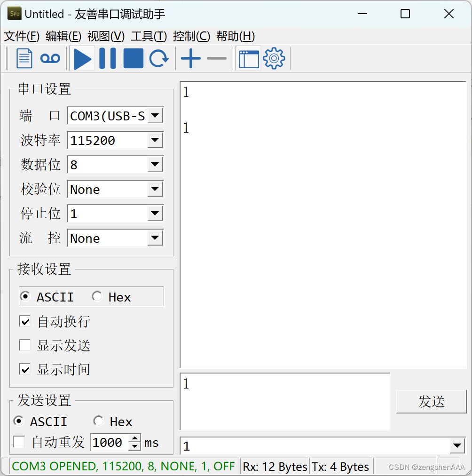Screen dimensions: 472x476
Task: Pause data reception using the pause icon
Action: [107, 58]
